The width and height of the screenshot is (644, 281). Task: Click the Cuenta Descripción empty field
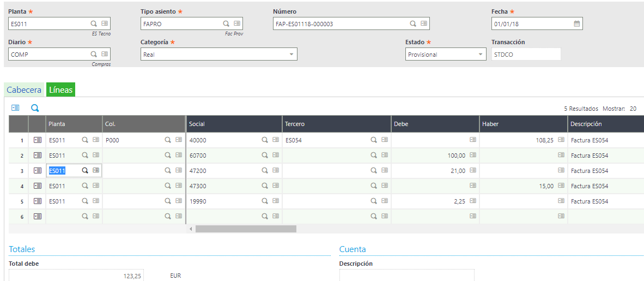pos(406,275)
